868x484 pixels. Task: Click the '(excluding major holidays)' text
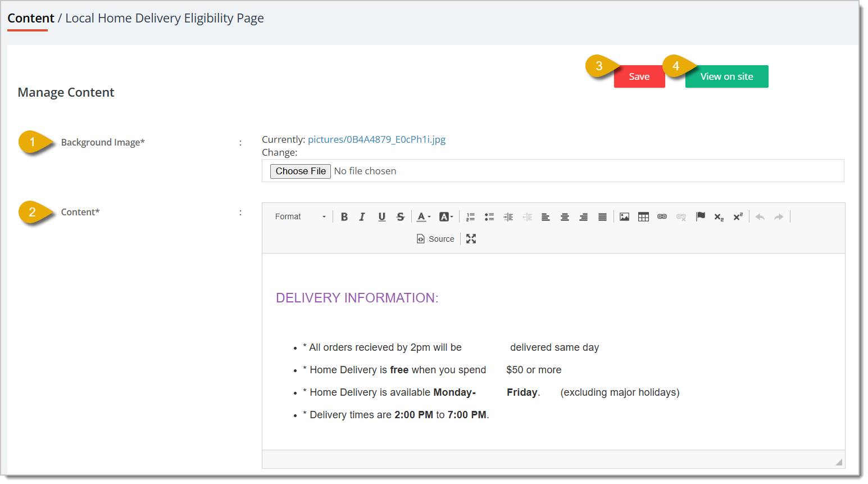pos(620,392)
